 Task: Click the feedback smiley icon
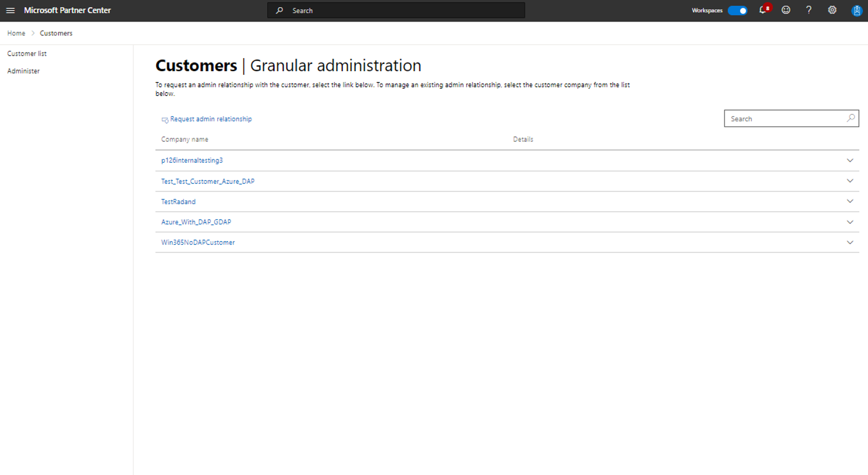(786, 10)
